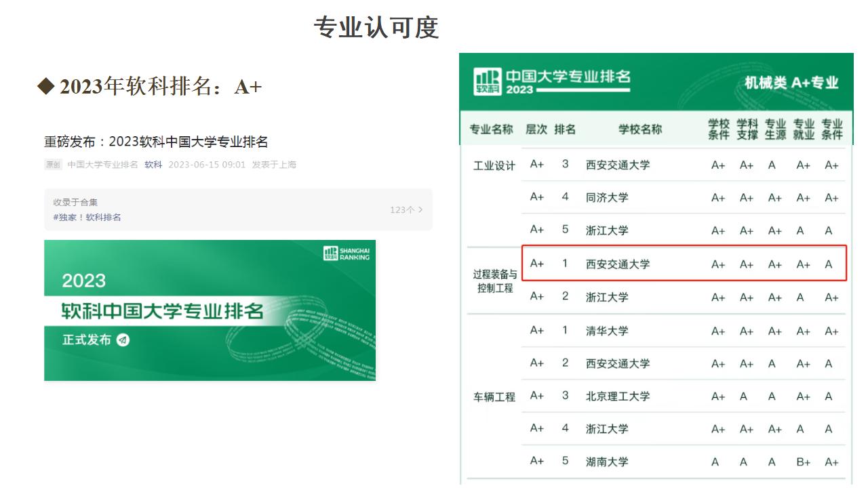Click 同济大学 in the 工业设计 rows
The image size is (868, 488).
(607, 197)
